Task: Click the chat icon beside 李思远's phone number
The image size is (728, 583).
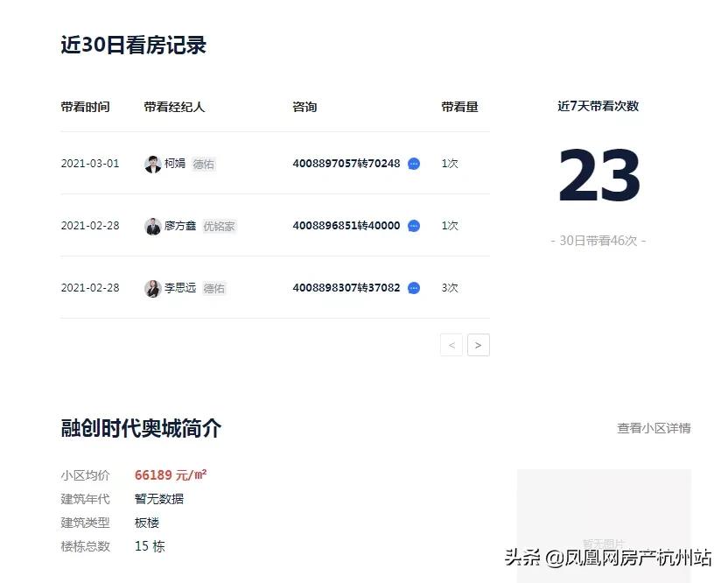Action: tap(413, 287)
